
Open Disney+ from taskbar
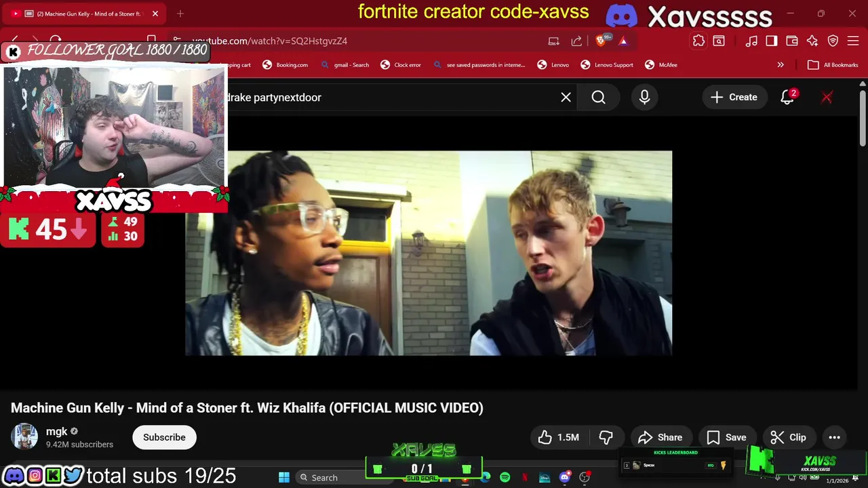click(x=545, y=477)
